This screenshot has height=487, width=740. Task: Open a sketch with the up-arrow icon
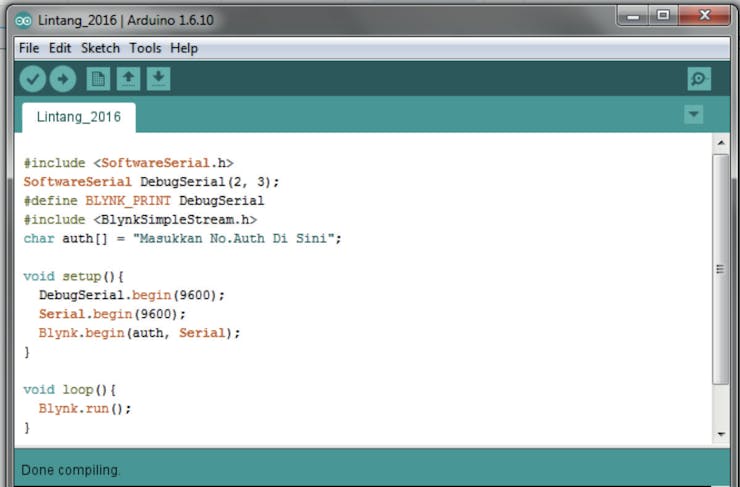pos(128,79)
